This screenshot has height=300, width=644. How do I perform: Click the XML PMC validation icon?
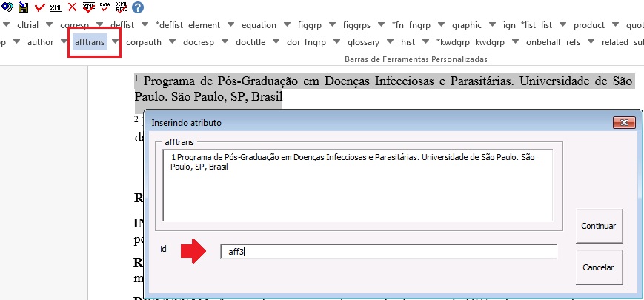[121, 7]
